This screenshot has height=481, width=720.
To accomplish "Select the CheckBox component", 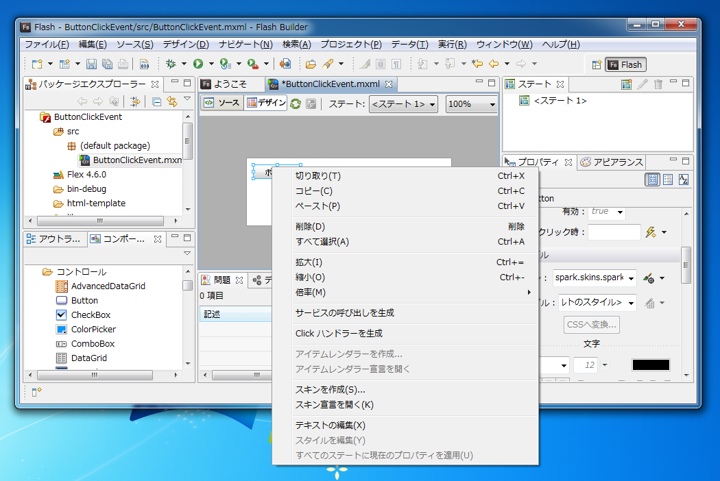I will point(84,315).
